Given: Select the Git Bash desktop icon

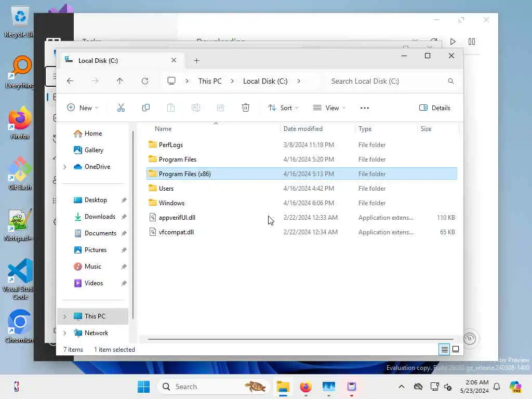Looking at the screenshot, I should 20,174.
